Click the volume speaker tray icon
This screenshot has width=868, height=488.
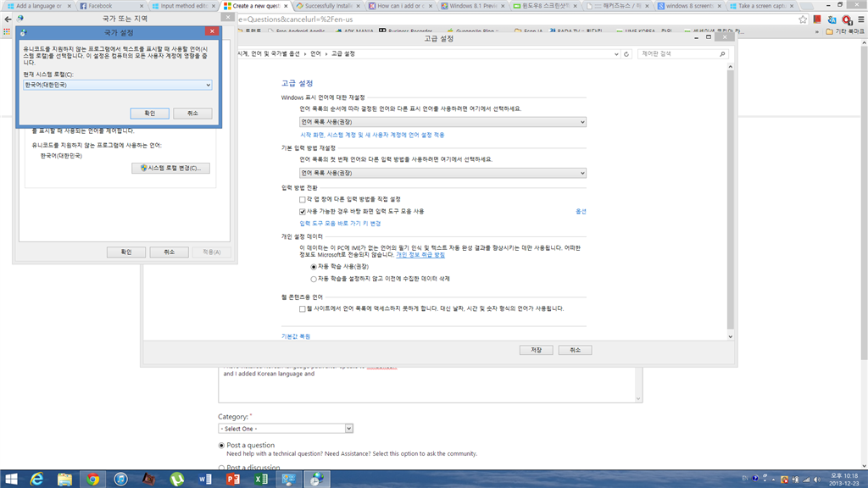(x=817, y=480)
